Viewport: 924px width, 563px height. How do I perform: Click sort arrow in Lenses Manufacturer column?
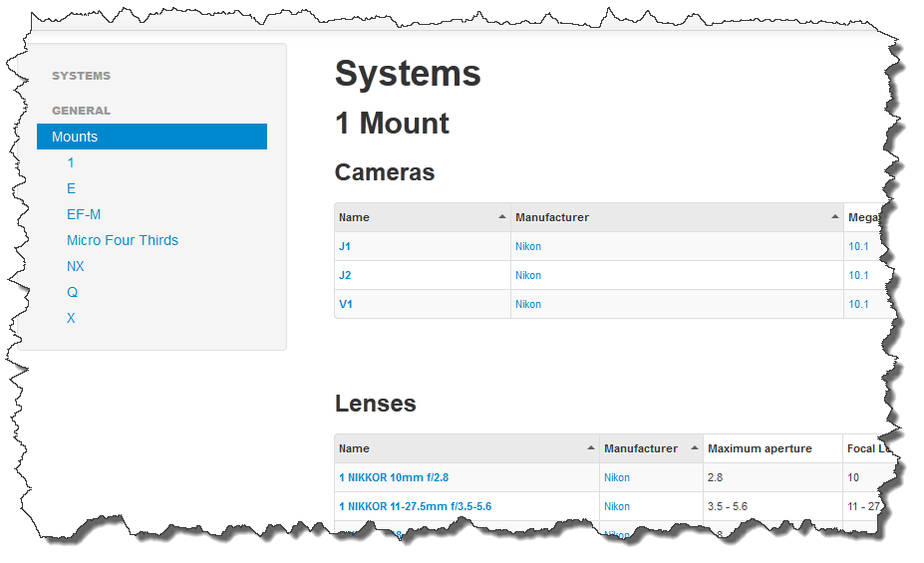(693, 448)
